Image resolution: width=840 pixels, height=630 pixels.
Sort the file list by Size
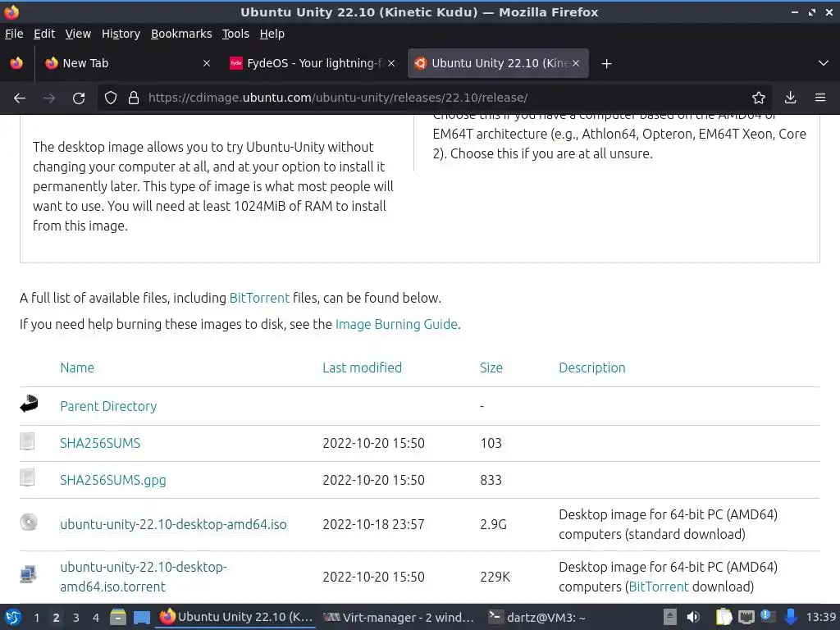(x=491, y=367)
